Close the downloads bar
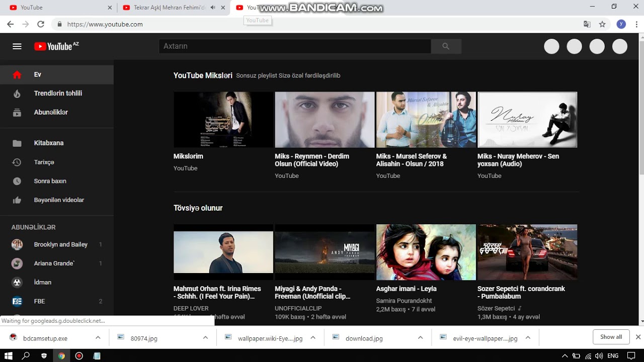This screenshot has height=362, width=644. click(638, 337)
